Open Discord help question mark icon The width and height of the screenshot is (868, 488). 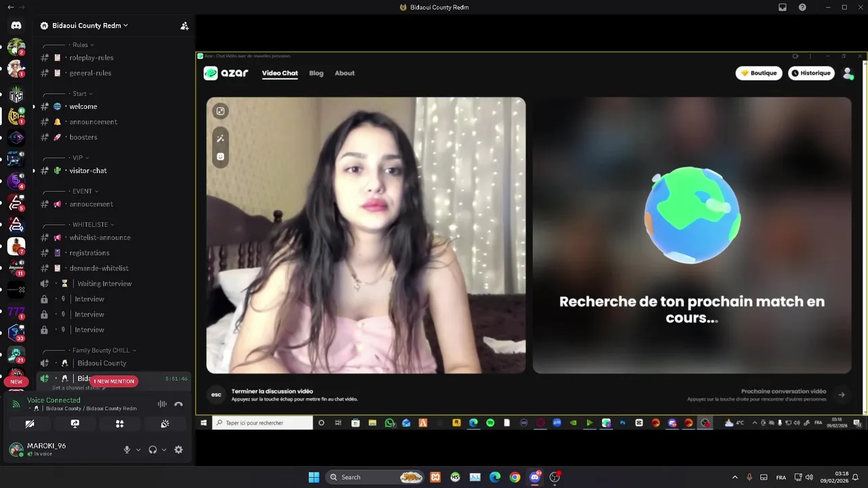pos(802,7)
